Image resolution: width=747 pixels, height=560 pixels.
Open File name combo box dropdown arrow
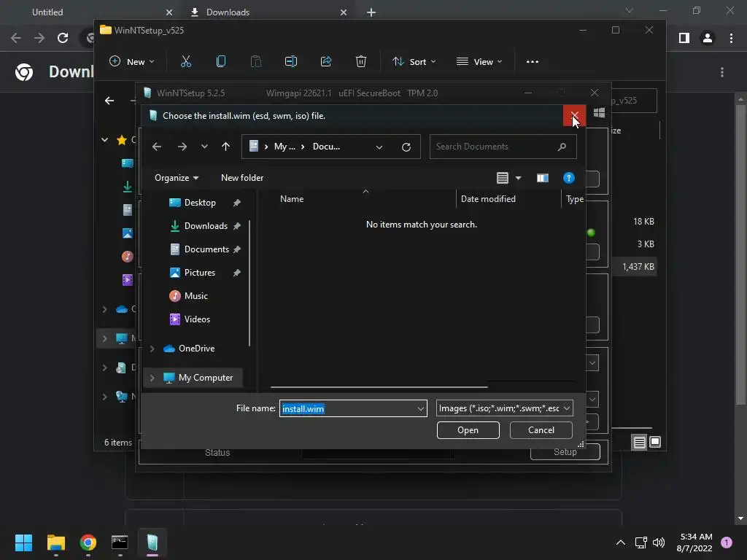[x=421, y=408]
